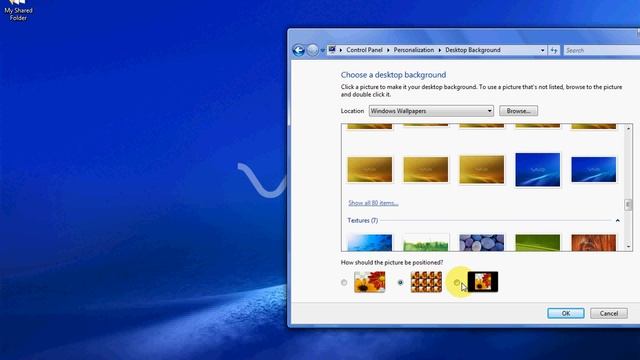Go to Control Panel breadcrumb
The height and width of the screenshot is (360, 640).
(x=364, y=50)
